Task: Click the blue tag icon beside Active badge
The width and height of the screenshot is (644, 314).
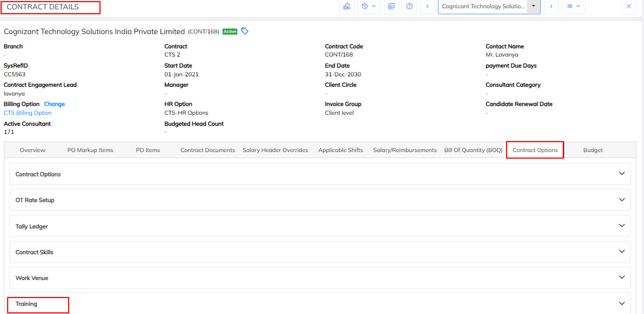Action: (x=245, y=31)
